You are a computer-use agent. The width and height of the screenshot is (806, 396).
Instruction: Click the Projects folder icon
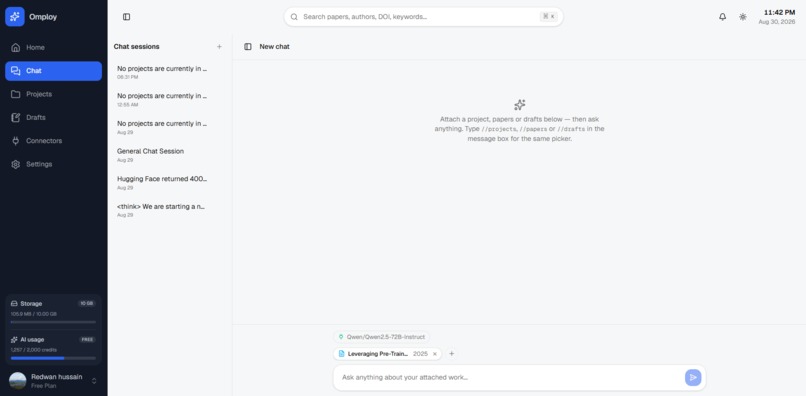(16, 94)
